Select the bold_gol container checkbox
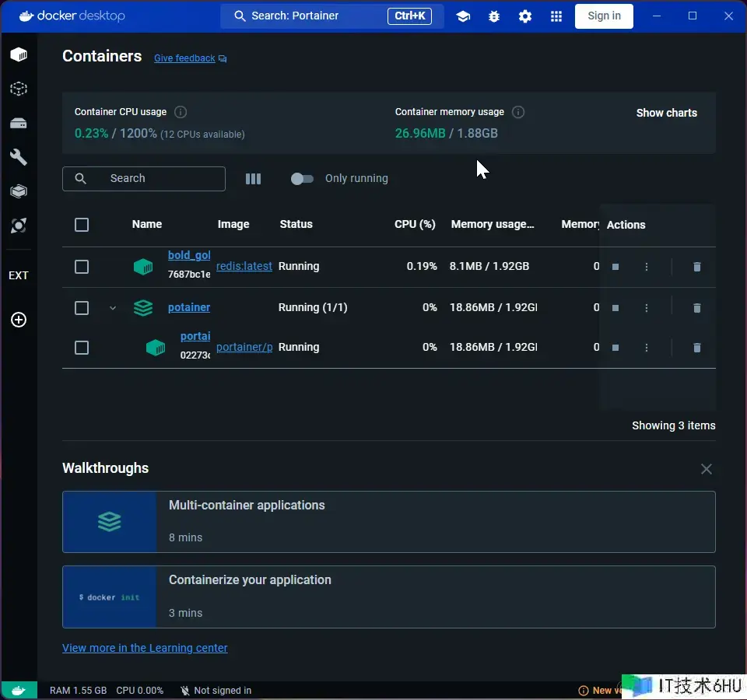747x700 pixels. [82, 267]
